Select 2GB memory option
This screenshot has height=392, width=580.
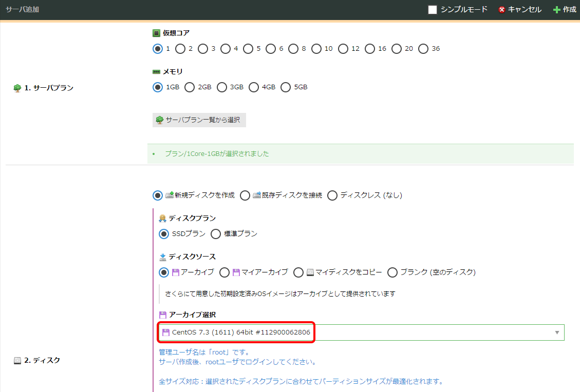click(190, 87)
